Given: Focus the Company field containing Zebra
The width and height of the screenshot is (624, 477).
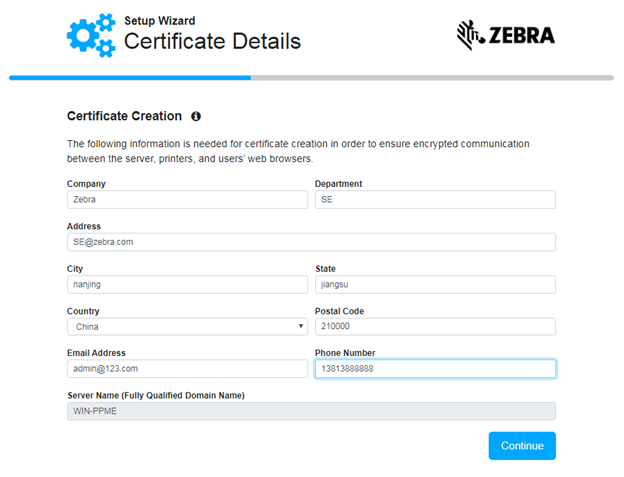Looking at the screenshot, I should click(x=187, y=200).
